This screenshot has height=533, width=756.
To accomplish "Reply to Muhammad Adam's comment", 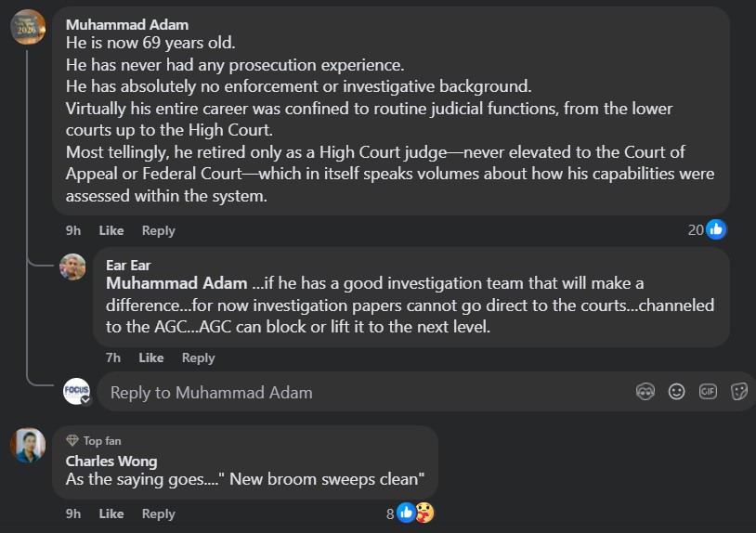I will pos(158,230).
